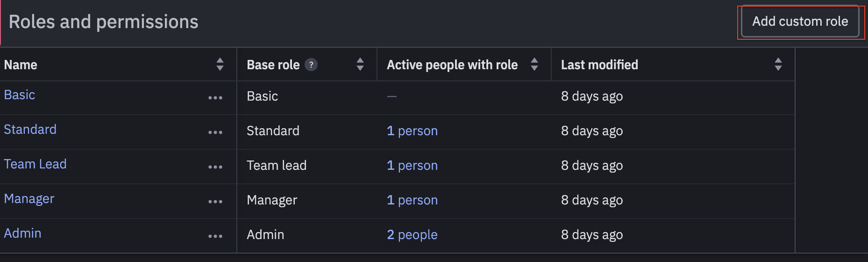Image resolution: width=868 pixels, height=262 pixels.
Task: Click the Base role help question-mark icon
Action: click(311, 65)
